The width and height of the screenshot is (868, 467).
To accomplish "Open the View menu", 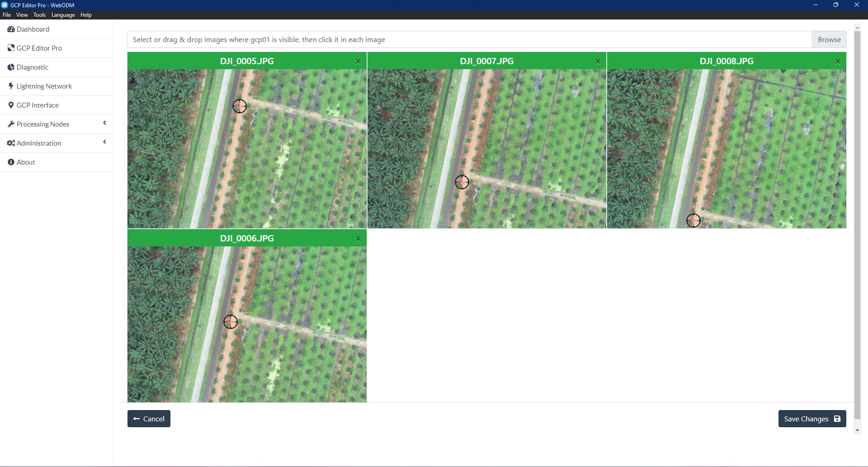I will click(x=22, y=14).
